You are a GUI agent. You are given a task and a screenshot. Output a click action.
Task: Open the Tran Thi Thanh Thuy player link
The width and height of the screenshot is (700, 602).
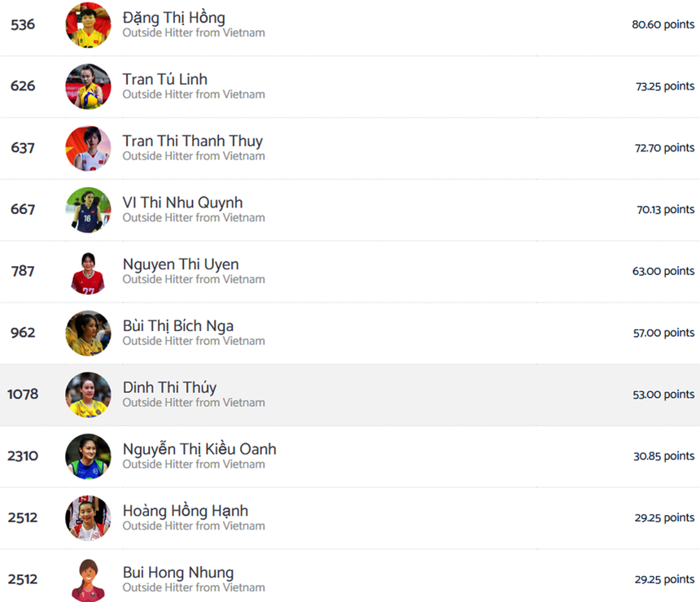coord(192,142)
